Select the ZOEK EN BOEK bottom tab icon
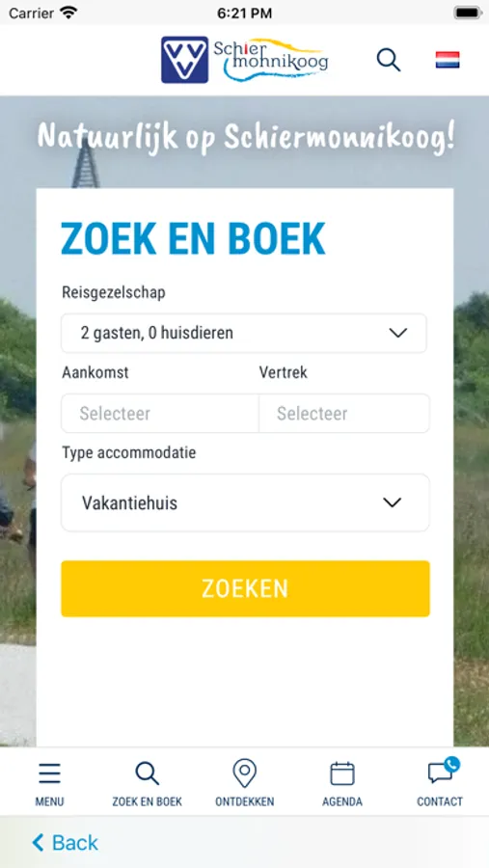This screenshot has width=489, height=868. (x=148, y=773)
